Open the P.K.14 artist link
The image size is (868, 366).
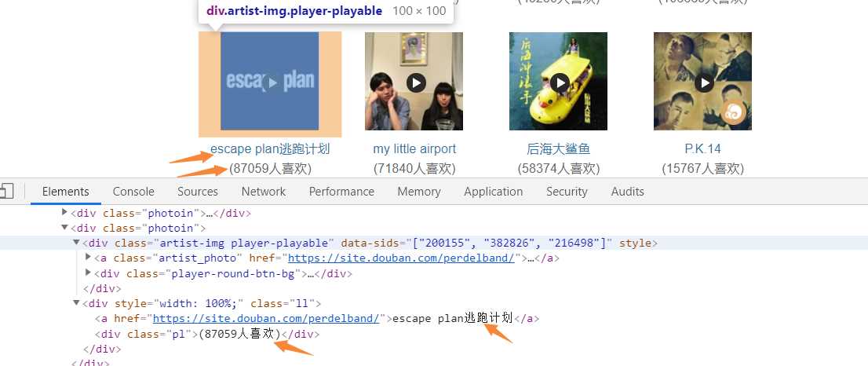click(x=702, y=149)
